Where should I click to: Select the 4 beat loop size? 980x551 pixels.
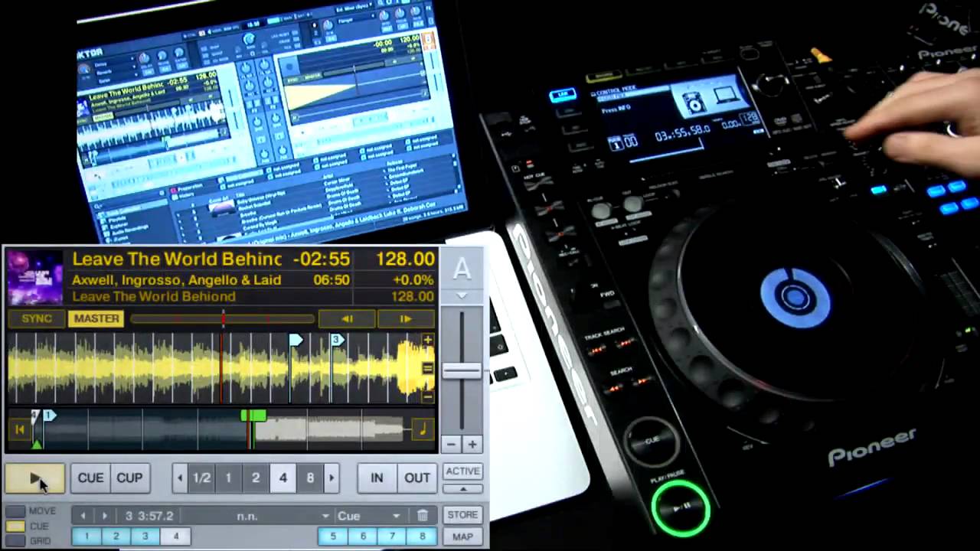[x=283, y=478]
